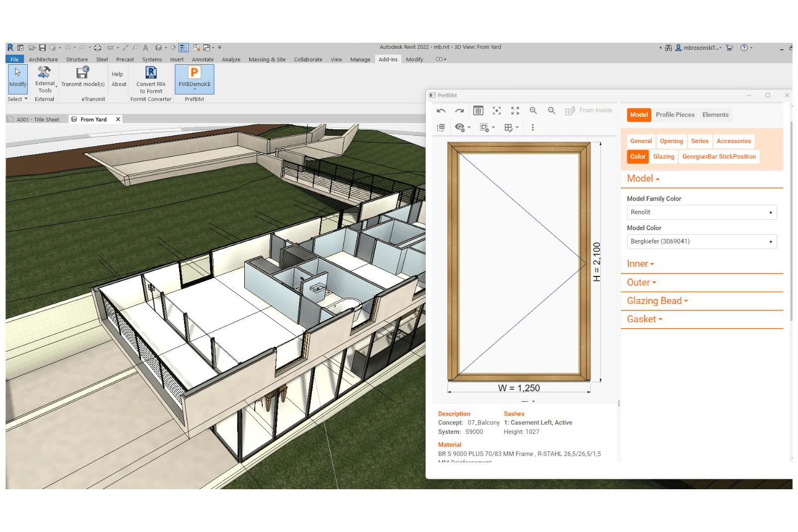Toggle the From Inside view button
Screen dimensions: 798x532
(x=589, y=111)
